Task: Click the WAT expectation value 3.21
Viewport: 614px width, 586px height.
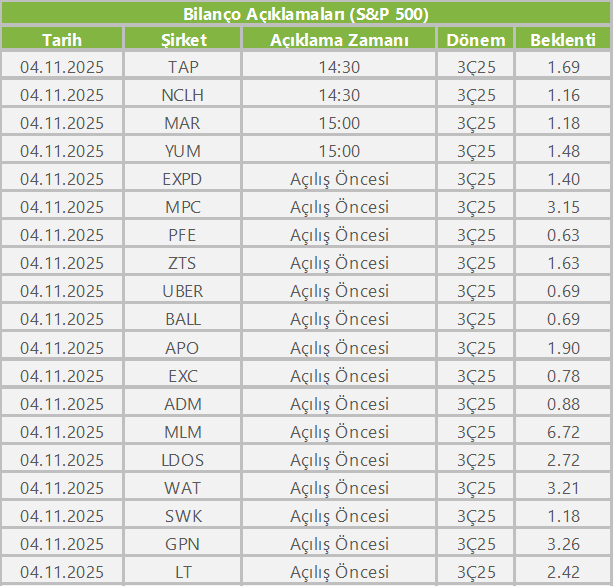Action: pyautogui.click(x=563, y=488)
